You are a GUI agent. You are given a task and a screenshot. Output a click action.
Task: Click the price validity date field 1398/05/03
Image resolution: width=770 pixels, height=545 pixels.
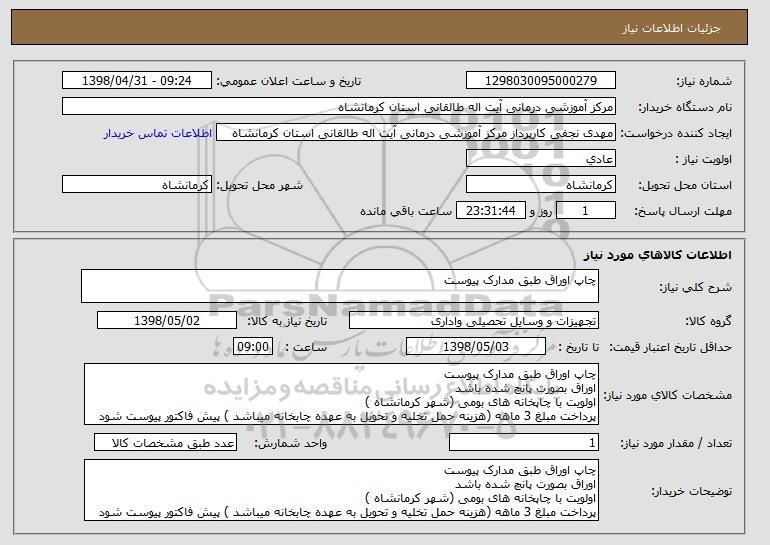[476, 347]
